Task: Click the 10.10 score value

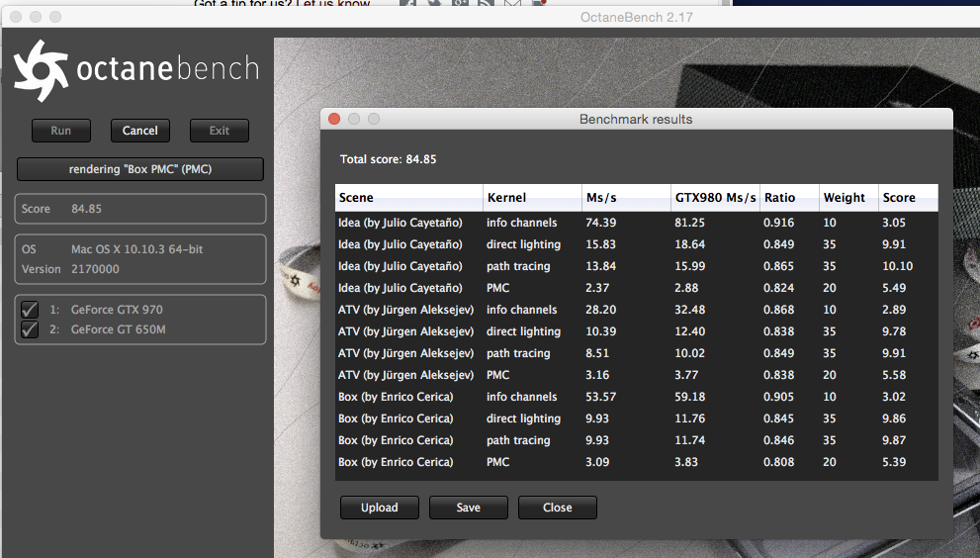Action: 898,266
